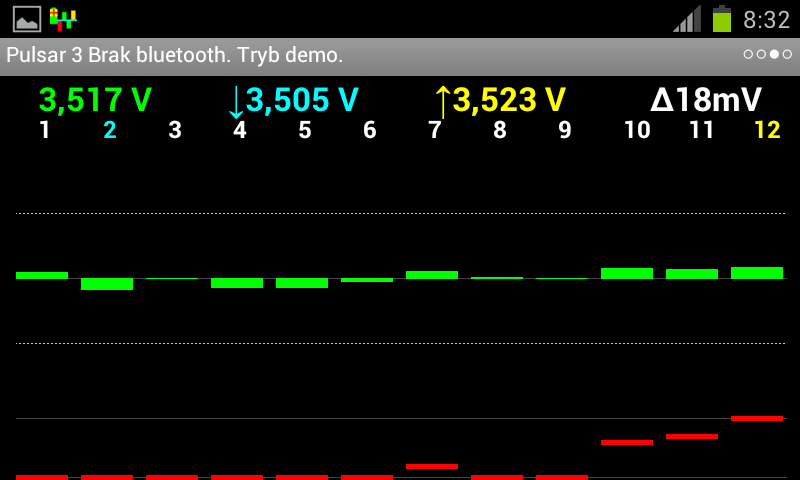Select cell number 11 label
800x480 pixels.
702,130
